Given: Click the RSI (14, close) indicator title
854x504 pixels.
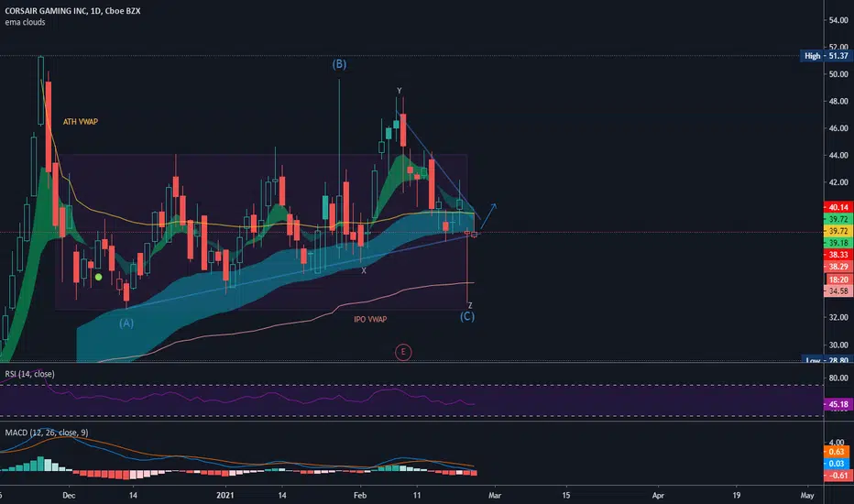Looking at the screenshot, I should click(x=29, y=374).
